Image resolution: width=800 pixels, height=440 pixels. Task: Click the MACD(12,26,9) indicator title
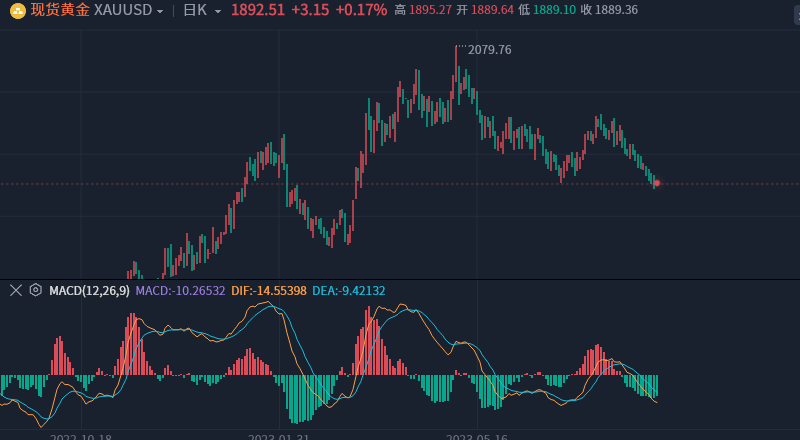click(x=89, y=291)
